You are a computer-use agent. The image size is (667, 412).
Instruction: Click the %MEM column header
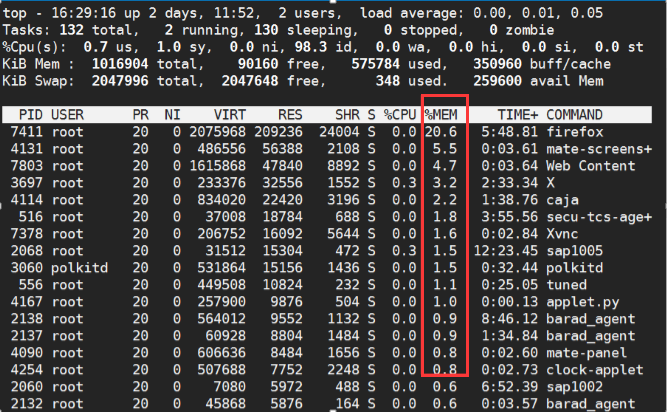point(441,115)
